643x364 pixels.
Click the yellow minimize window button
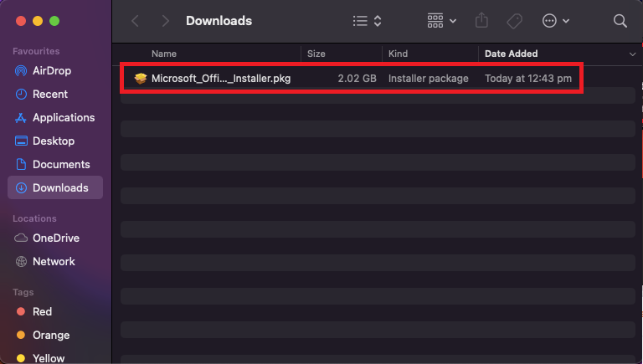[38, 21]
